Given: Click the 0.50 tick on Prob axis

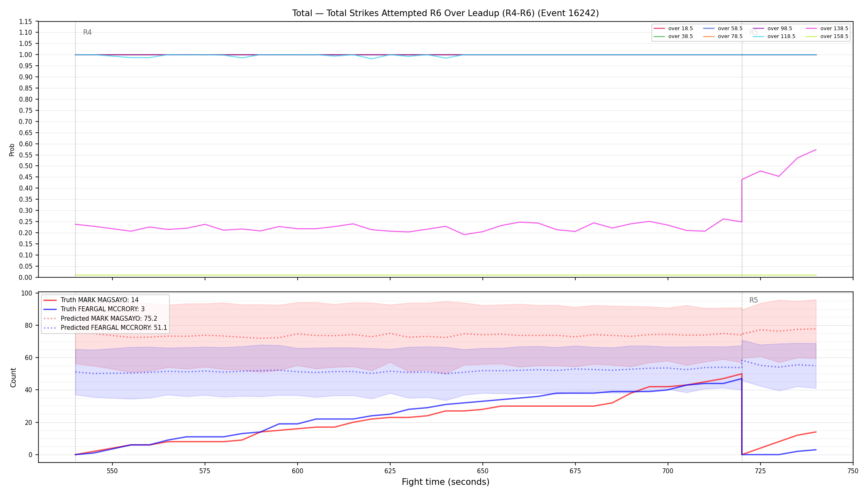Looking at the screenshot, I should pyautogui.click(x=26, y=166).
